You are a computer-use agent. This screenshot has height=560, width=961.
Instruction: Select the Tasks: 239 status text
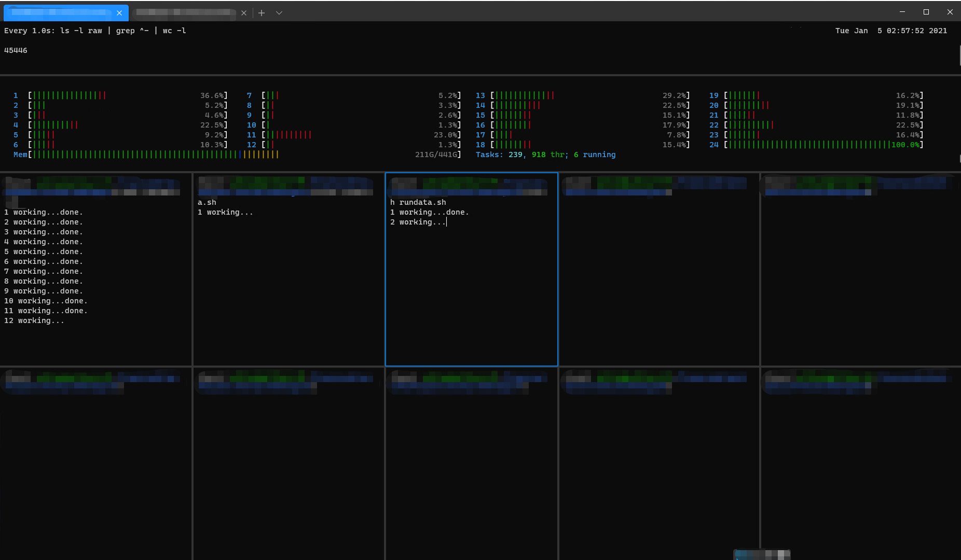point(499,155)
